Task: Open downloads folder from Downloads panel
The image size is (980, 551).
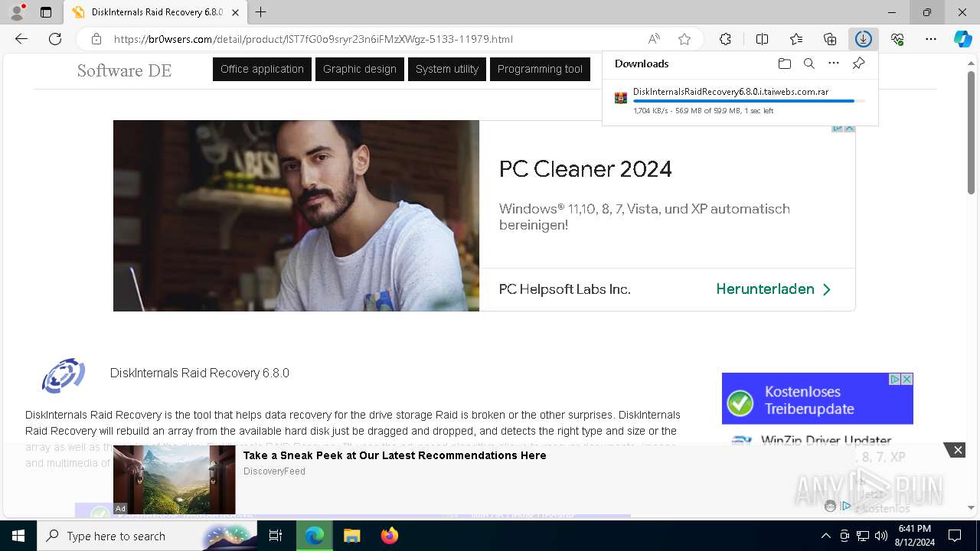Action: coord(784,64)
